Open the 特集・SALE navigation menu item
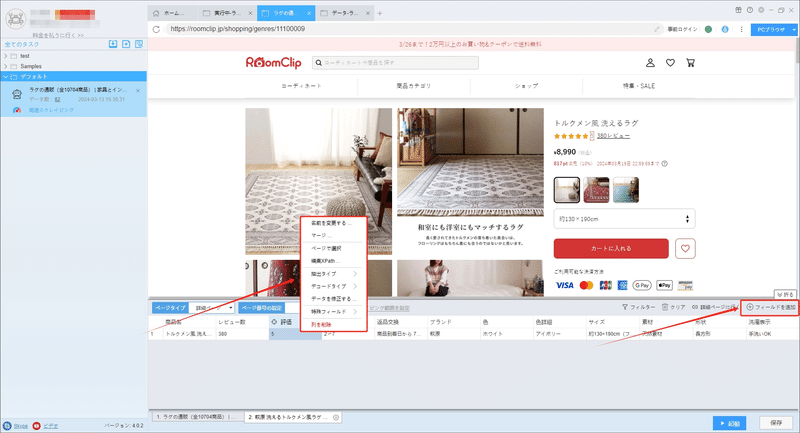The width and height of the screenshot is (800, 433). [x=639, y=86]
